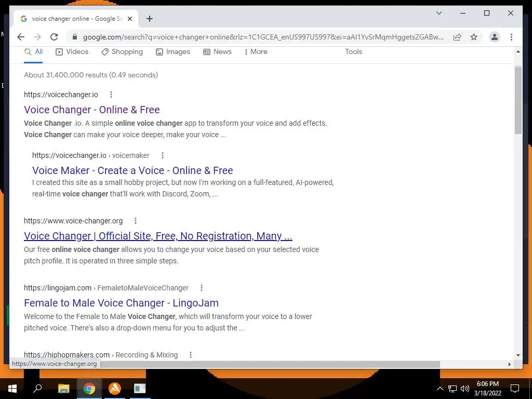Open the volume control in tray
Viewport: 532px width, 399px height.
click(x=465, y=389)
